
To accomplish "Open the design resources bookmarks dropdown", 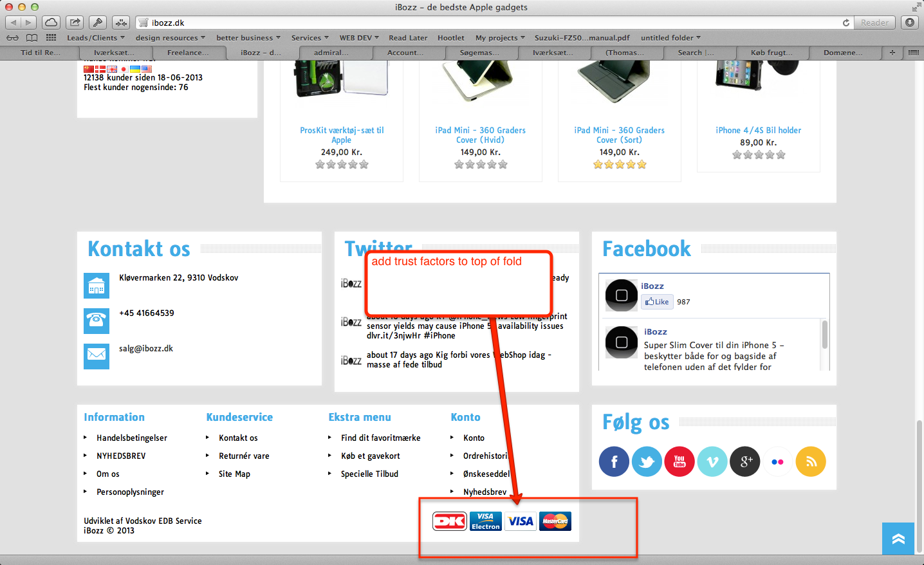I will pos(170,38).
